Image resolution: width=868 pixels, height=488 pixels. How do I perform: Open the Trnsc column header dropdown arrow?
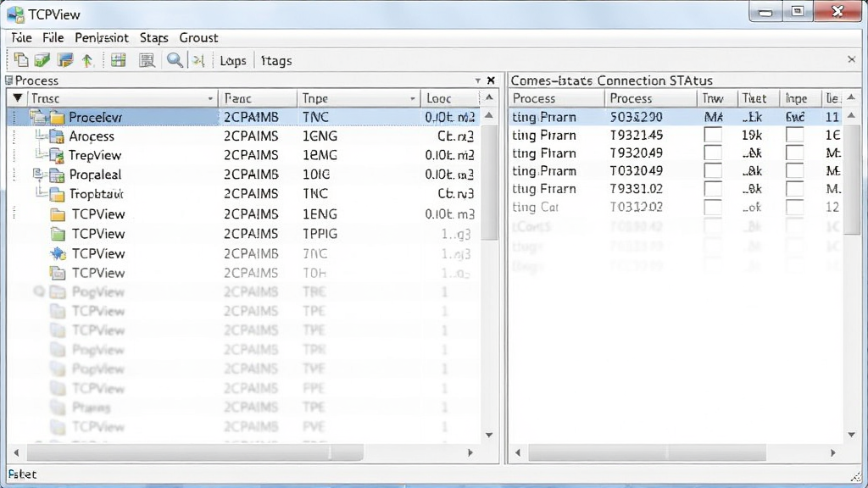[210, 98]
